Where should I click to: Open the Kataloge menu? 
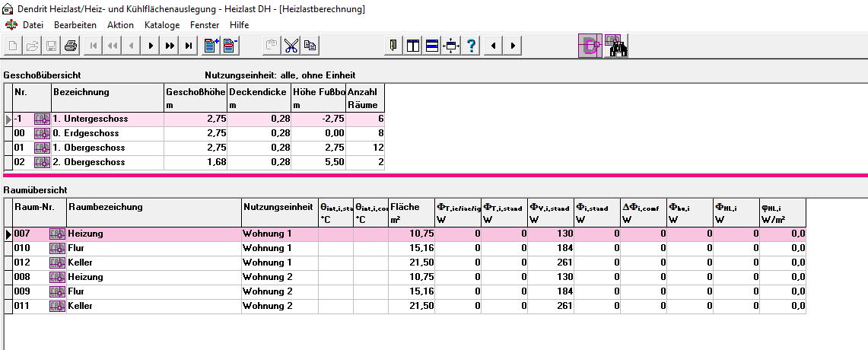162,25
